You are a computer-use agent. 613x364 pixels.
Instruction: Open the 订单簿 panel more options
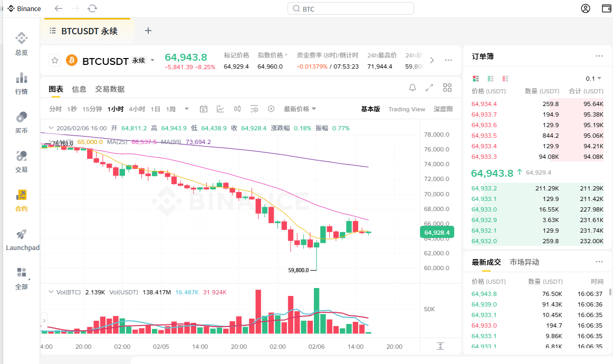click(x=599, y=56)
